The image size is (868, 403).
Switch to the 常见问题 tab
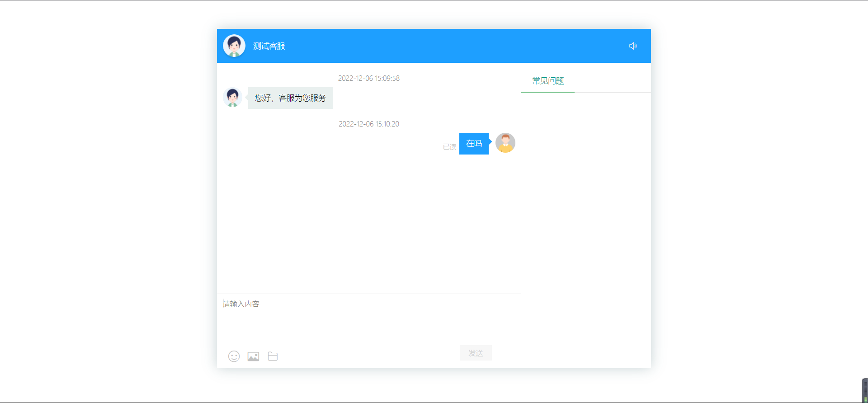tap(548, 81)
